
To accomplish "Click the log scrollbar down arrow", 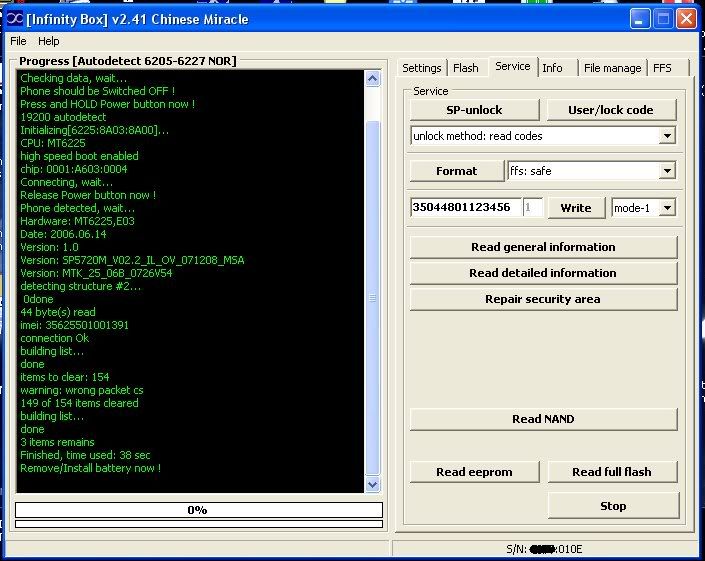I will point(372,485).
